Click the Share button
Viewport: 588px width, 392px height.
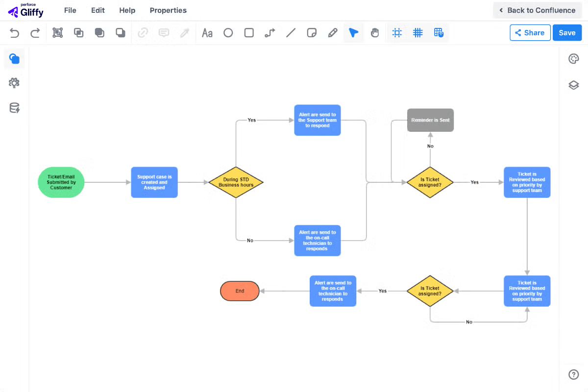click(x=530, y=33)
